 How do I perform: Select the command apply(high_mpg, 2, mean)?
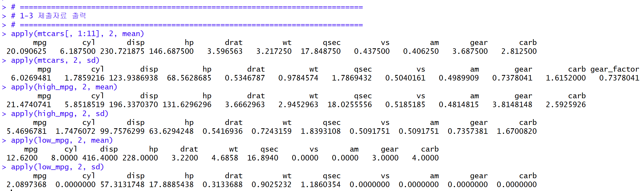coord(64,87)
